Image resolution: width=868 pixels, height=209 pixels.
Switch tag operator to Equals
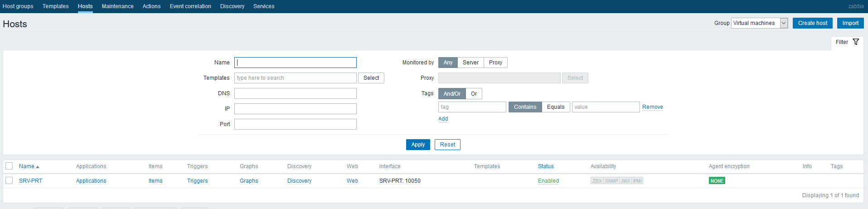click(555, 107)
